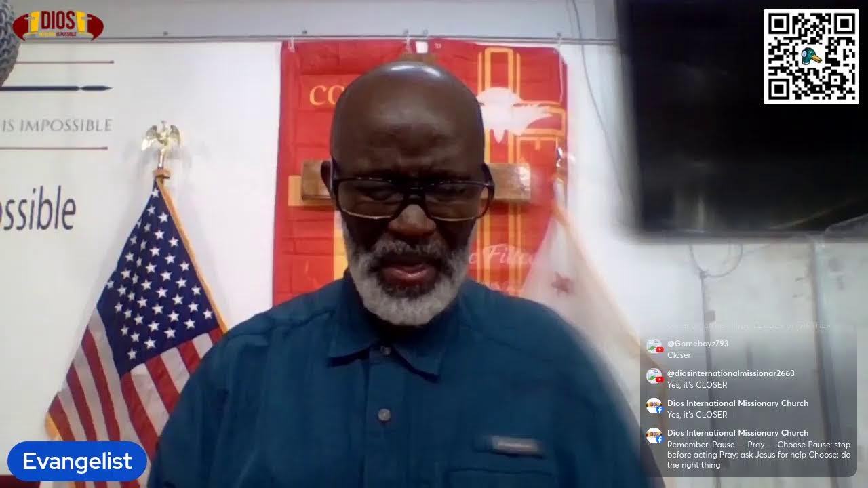Open the @diosinternationalmissionar2663 username
The width and height of the screenshot is (868, 488).
coord(731,373)
